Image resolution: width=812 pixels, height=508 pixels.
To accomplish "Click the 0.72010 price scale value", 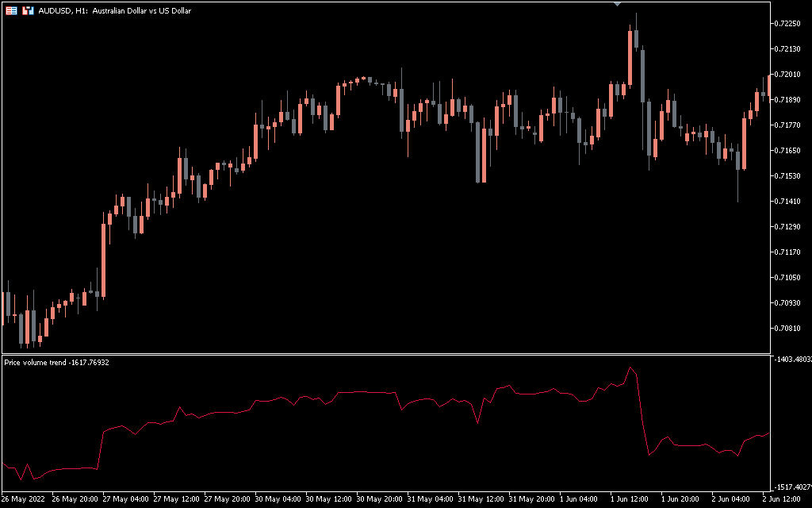I will click(790, 74).
